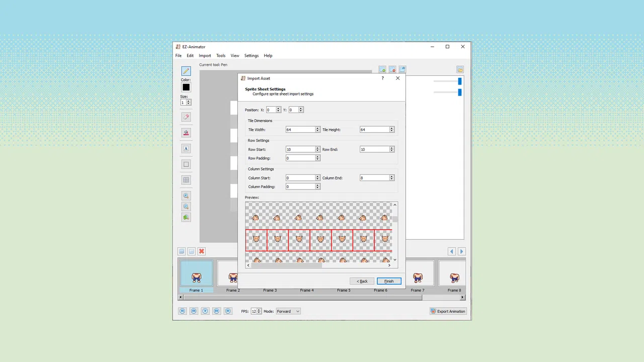The image size is (644, 362).
Task: Click the Tile Height stepper arrows
Action: [x=392, y=130]
